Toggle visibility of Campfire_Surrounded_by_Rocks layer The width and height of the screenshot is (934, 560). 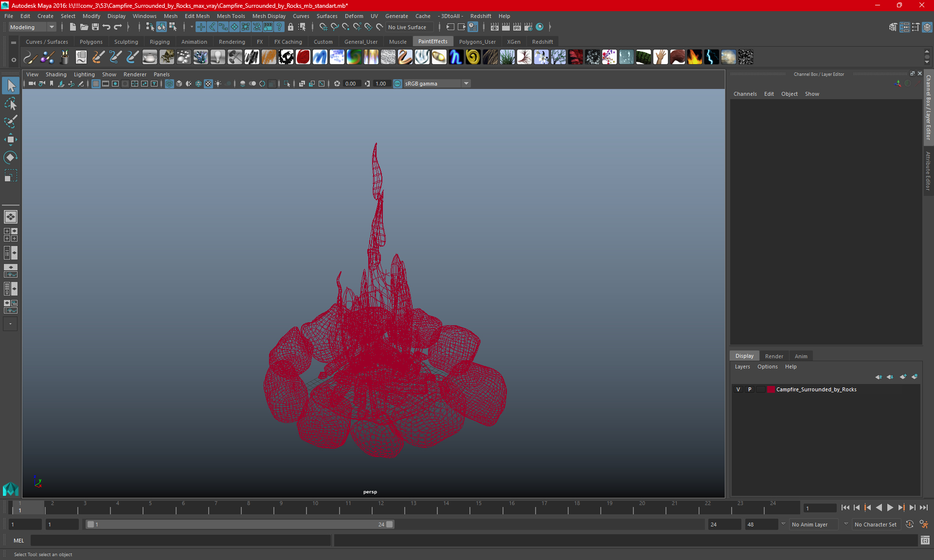pyautogui.click(x=738, y=389)
